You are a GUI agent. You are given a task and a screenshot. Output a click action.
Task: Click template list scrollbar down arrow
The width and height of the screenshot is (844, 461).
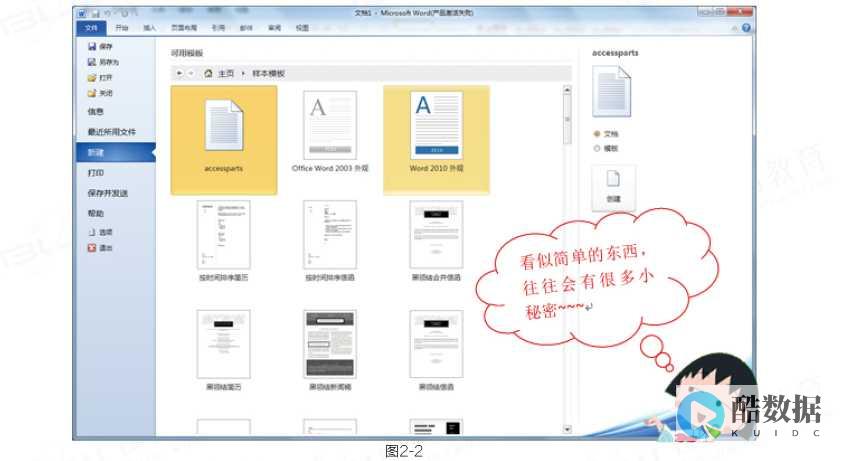coord(567,429)
